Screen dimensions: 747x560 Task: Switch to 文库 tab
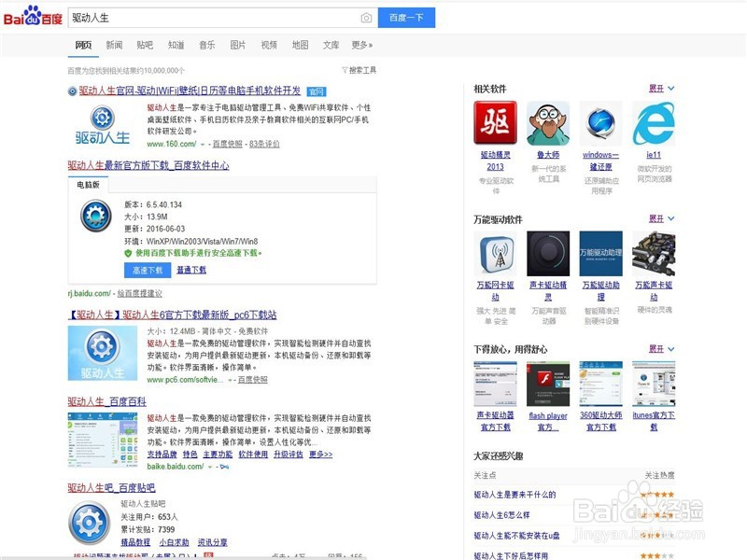click(x=331, y=45)
